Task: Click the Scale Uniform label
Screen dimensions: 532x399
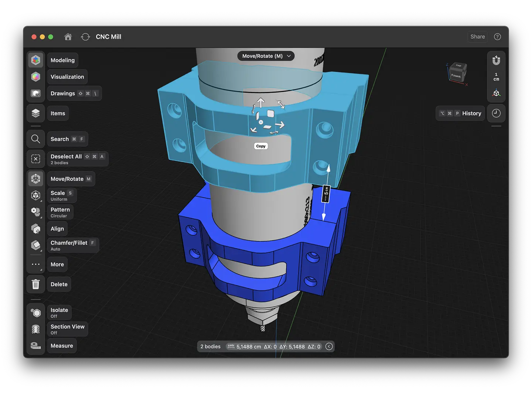Action: tap(62, 195)
